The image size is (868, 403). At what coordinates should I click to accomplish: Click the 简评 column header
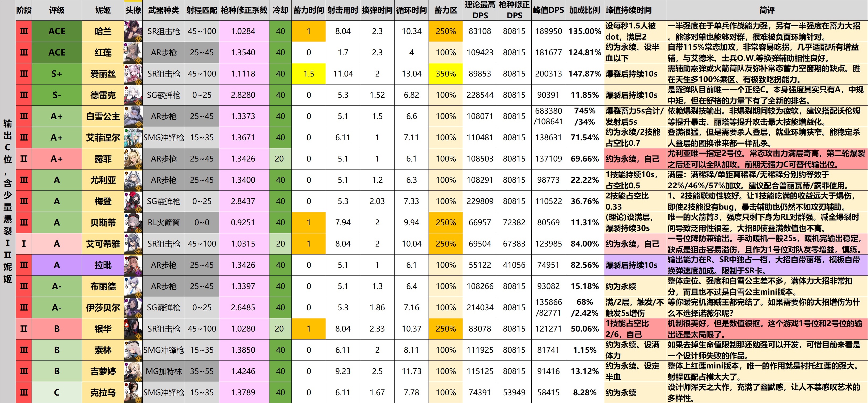click(767, 10)
